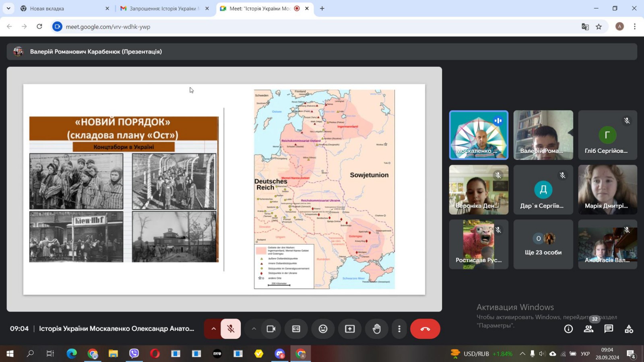Click the present screen icon
Image resolution: width=644 pixels, height=362 pixels.
click(350, 329)
